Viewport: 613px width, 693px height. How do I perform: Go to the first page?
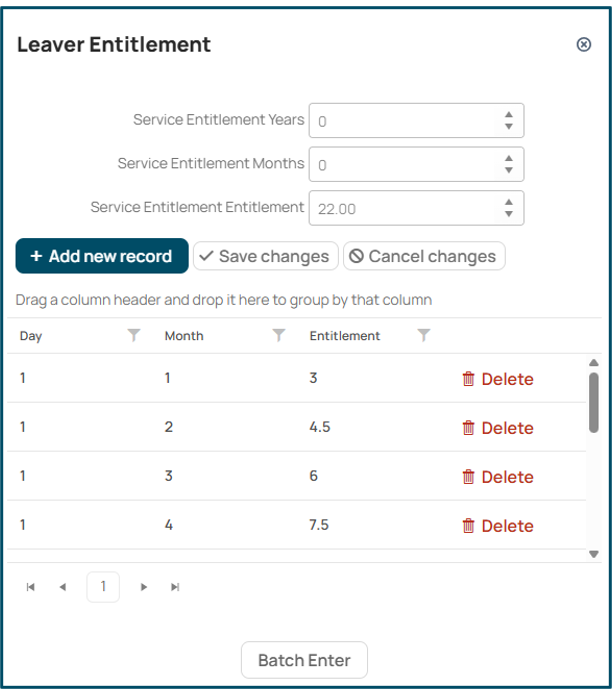tap(30, 587)
